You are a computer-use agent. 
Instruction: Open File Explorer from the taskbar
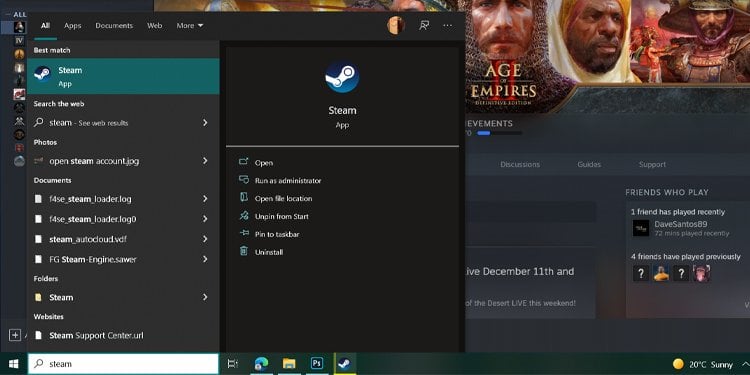click(x=288, y=364)
